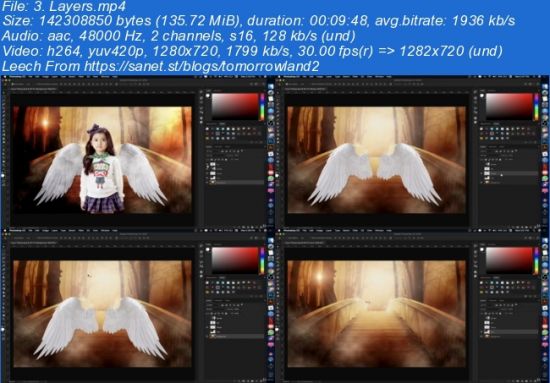
Task: Toggle the top layer's eye icon in the girl frame
Action: (208, 164)
